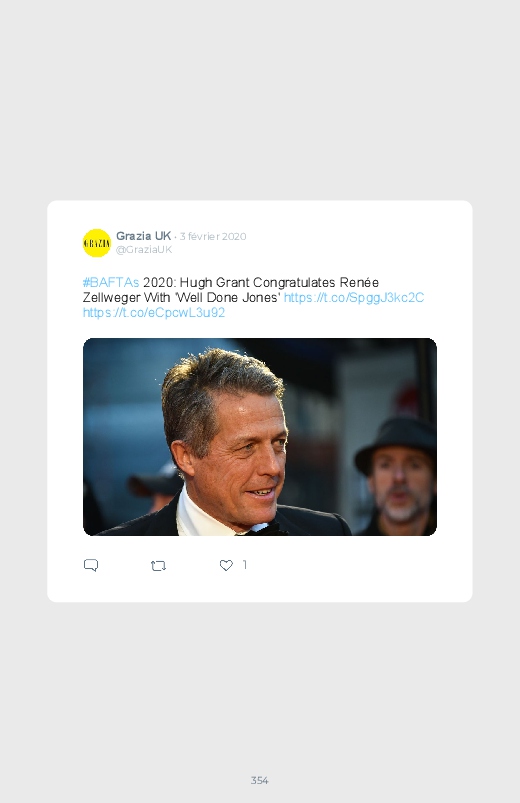Open the Grazia UK display name
Screen dimensions: 520x803
pos(143,236)
